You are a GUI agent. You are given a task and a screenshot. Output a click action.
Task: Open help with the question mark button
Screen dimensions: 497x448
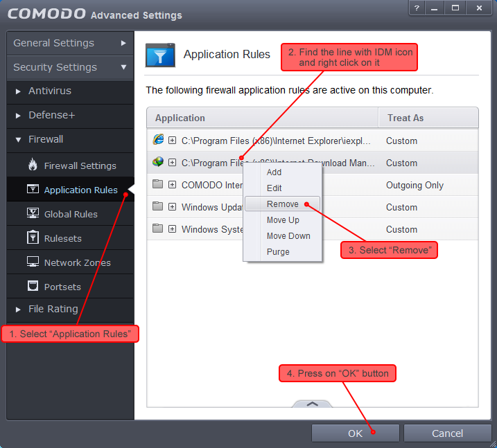coord(417,8)
